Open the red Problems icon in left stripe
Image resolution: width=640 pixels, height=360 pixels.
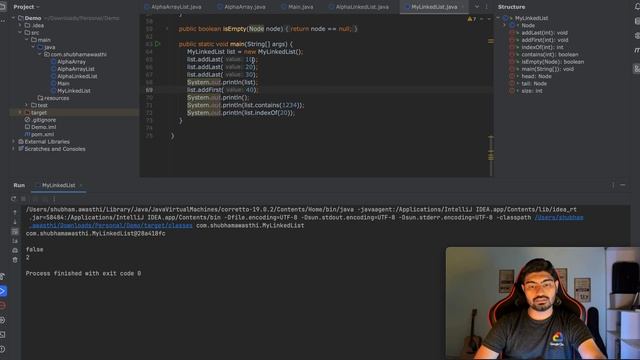tap(2, 305)
